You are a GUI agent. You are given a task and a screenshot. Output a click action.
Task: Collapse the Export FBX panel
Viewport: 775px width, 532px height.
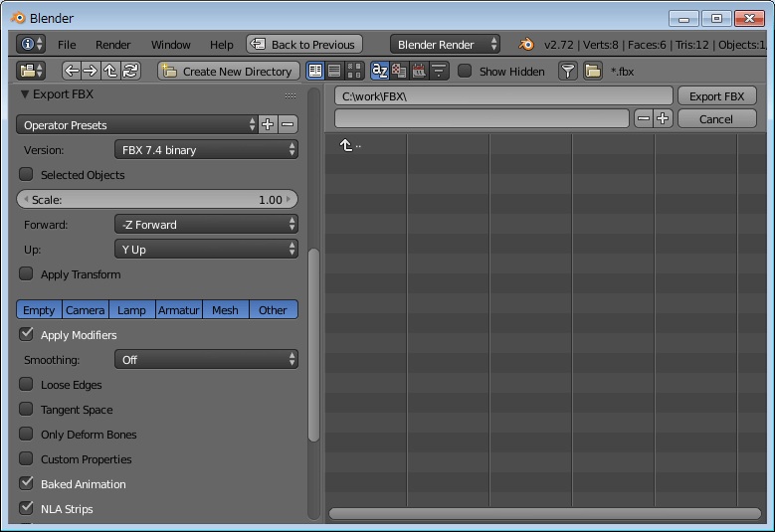(25, 94)
